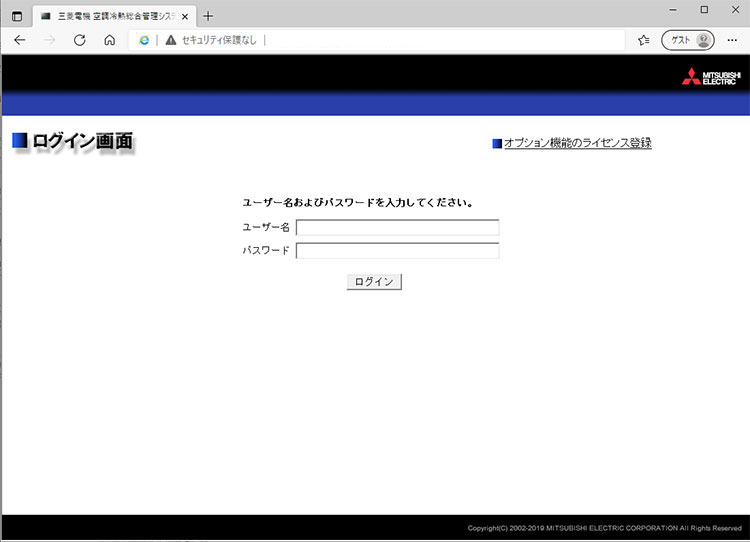This screenshot has width=750, height=542.
Task: Focus the browser address bar
Action: click(440, 40)
